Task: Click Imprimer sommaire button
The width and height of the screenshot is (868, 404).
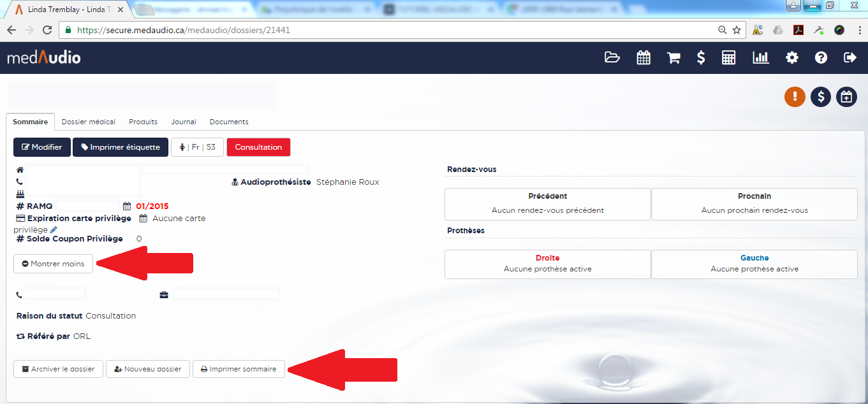Action: (239, 369)
